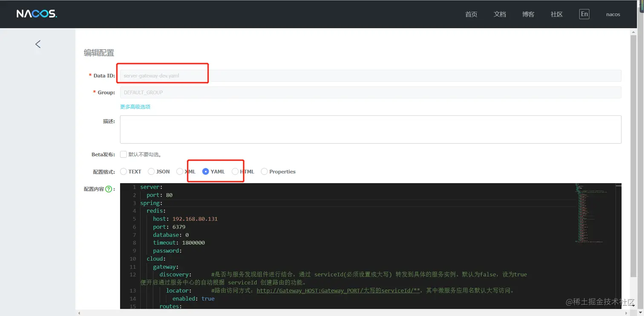This screenshot has height=316, width=644.
Task: Select the HTML format radio button
Action: coord(235,172)
